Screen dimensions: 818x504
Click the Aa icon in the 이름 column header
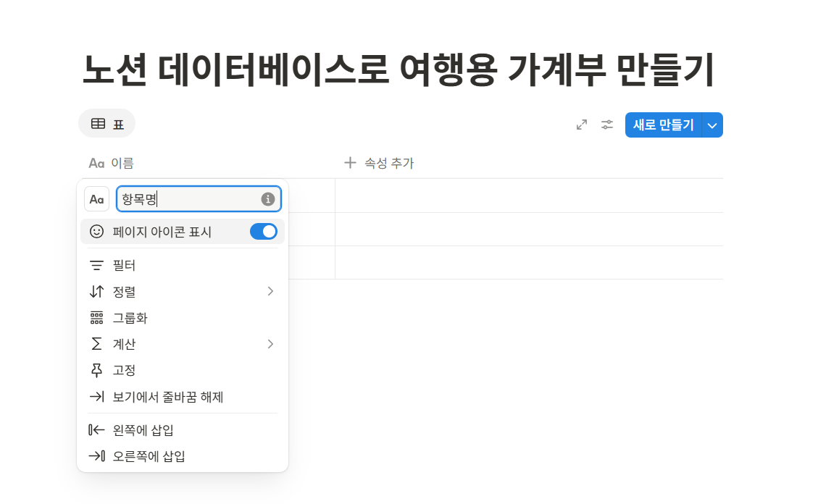click(x=96, y=163)
